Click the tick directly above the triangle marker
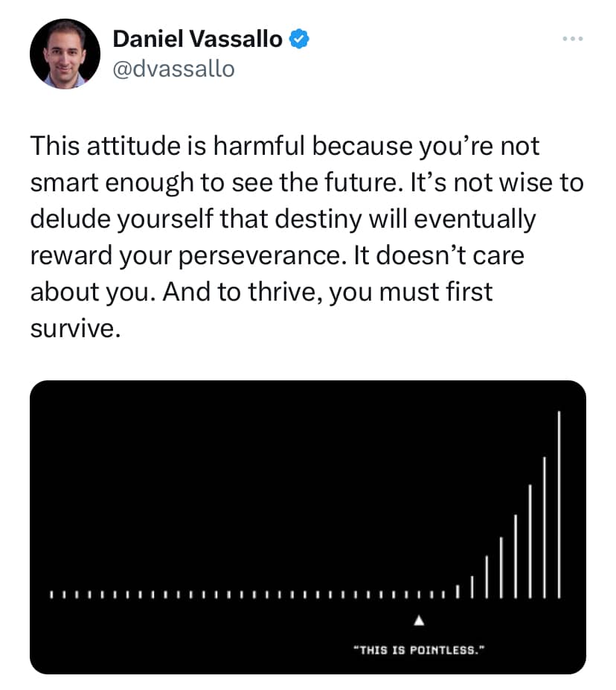Screen dimensions: 616x690 coord(420,595)
